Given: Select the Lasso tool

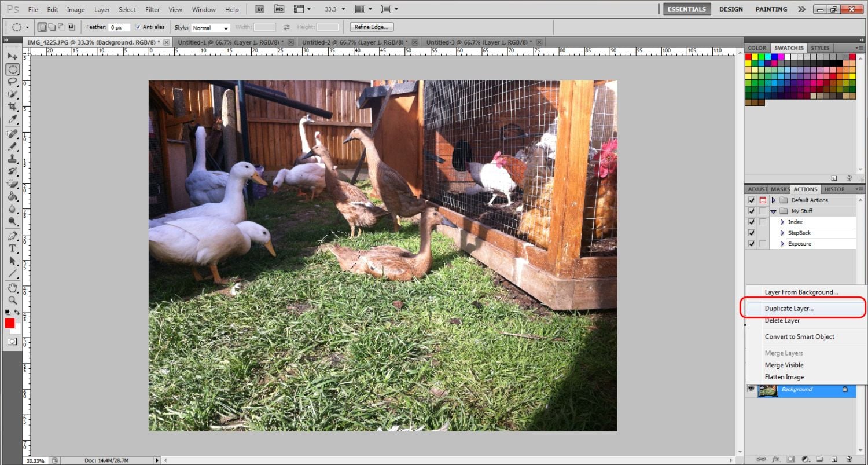Looking at the screenshot, I should pyautogui.click(x=12, y=82).
